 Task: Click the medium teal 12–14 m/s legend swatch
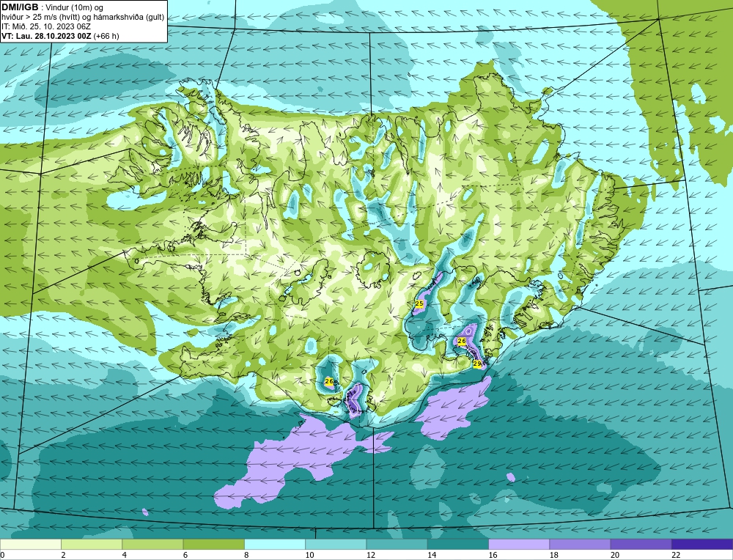tap(397, 544)
